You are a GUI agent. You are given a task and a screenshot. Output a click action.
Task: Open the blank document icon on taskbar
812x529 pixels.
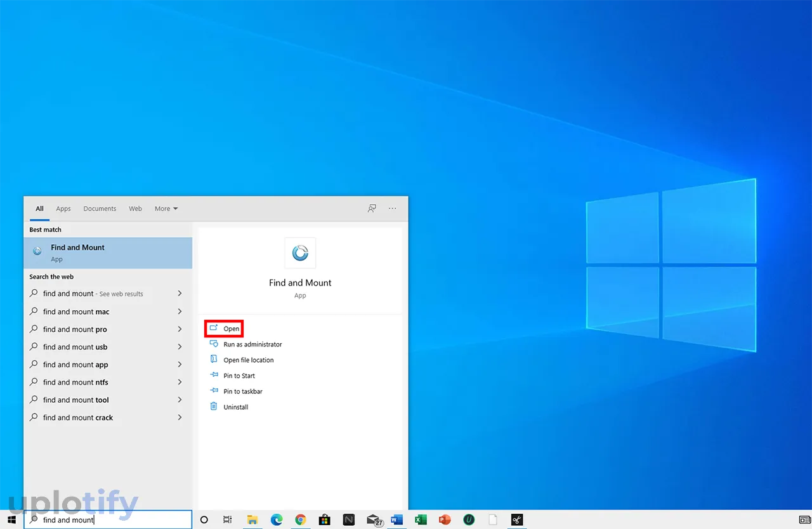coord(493,519)
